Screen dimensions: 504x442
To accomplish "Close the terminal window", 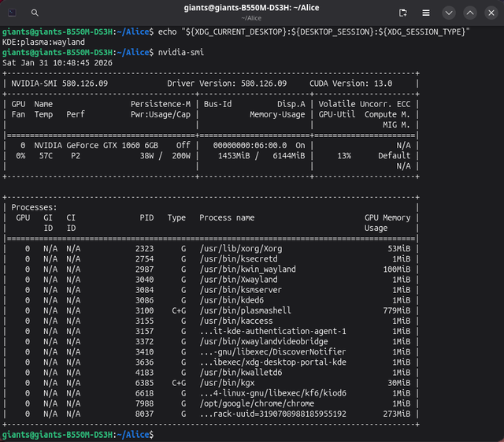I will click(x=491, y=13).
